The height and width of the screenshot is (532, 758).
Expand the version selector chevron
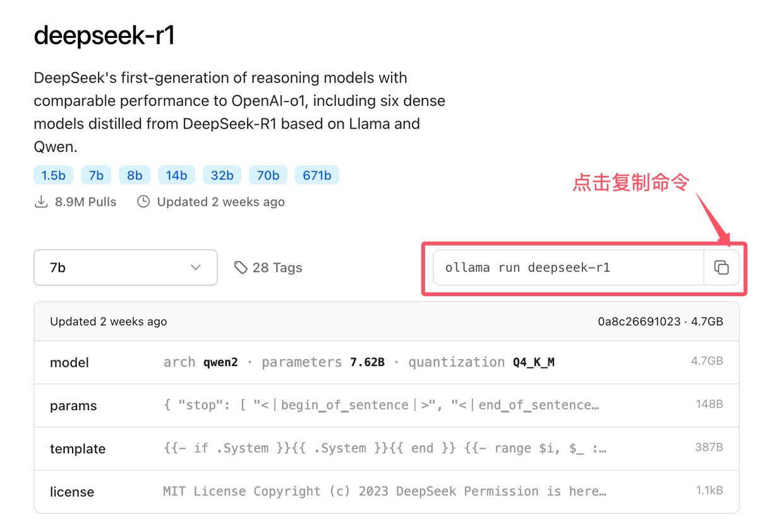point(196,268)
